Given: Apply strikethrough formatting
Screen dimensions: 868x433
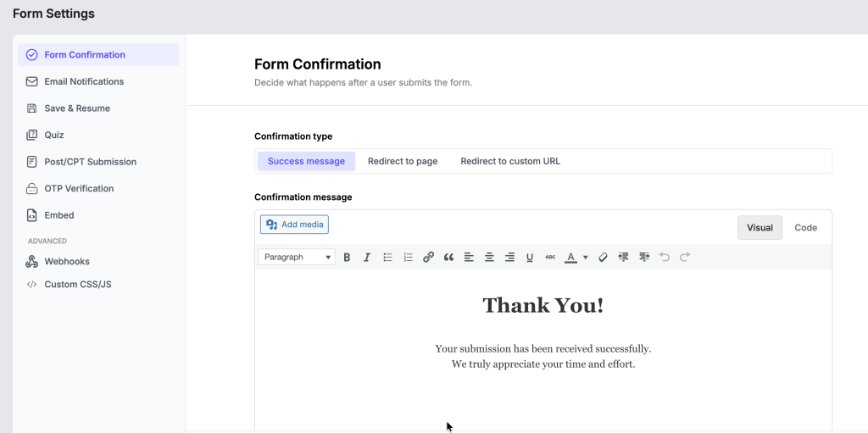Looking at the screenshot, I should 550,257.
